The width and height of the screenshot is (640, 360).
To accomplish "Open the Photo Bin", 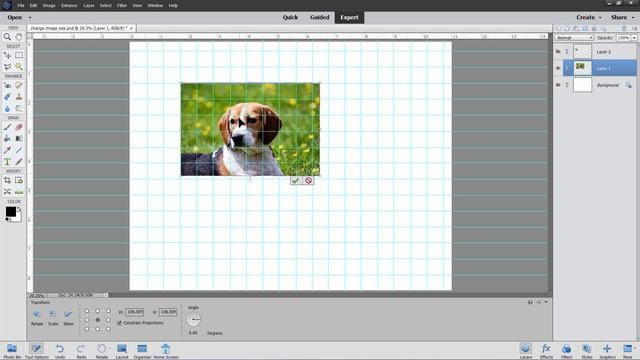I will [12, 351].
